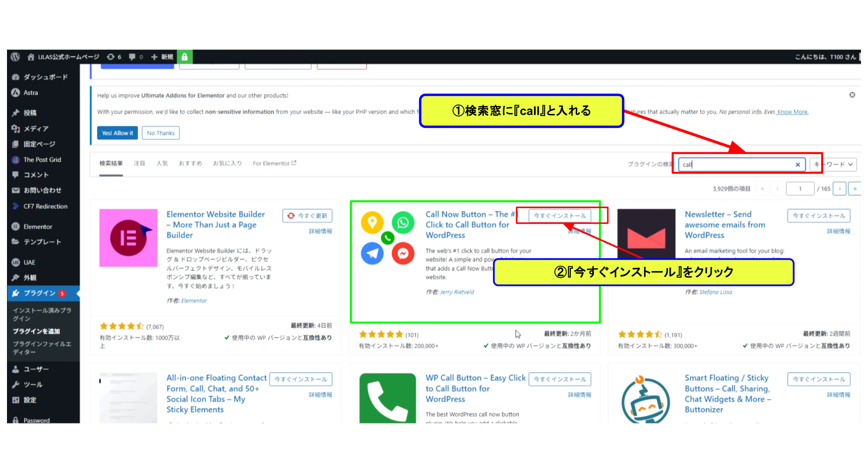Open the For Elementor tab
Screen dimensions: 868x473
point(274,163)
